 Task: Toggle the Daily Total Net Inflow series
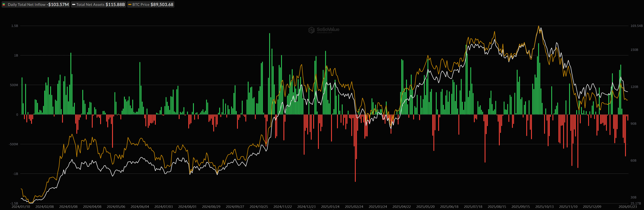(26, 4)
